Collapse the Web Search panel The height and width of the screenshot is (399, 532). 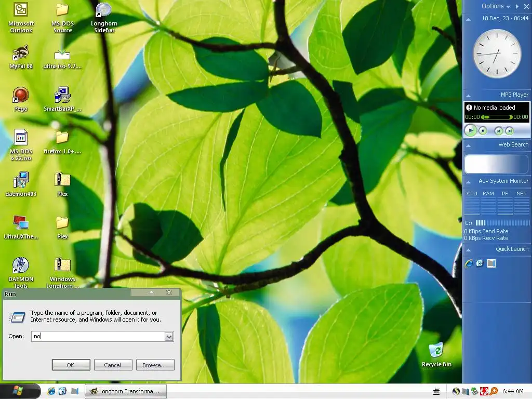tap(469, 145)
